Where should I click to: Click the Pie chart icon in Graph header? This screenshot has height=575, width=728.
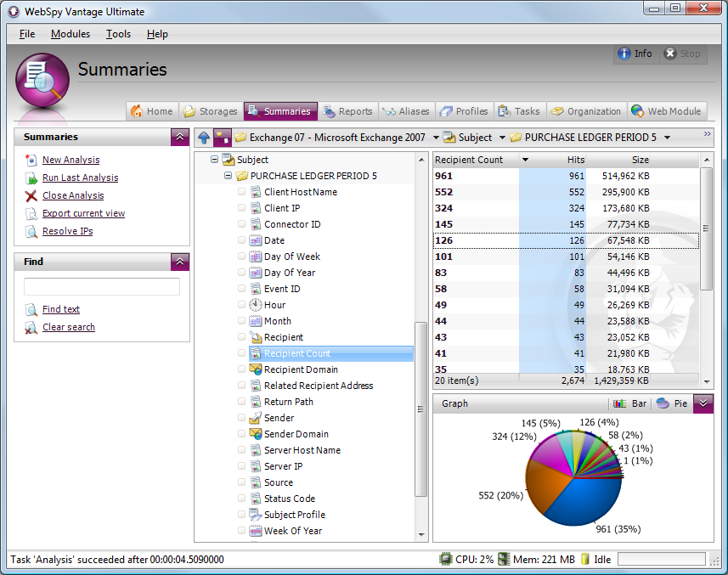[x=663, y=403]
